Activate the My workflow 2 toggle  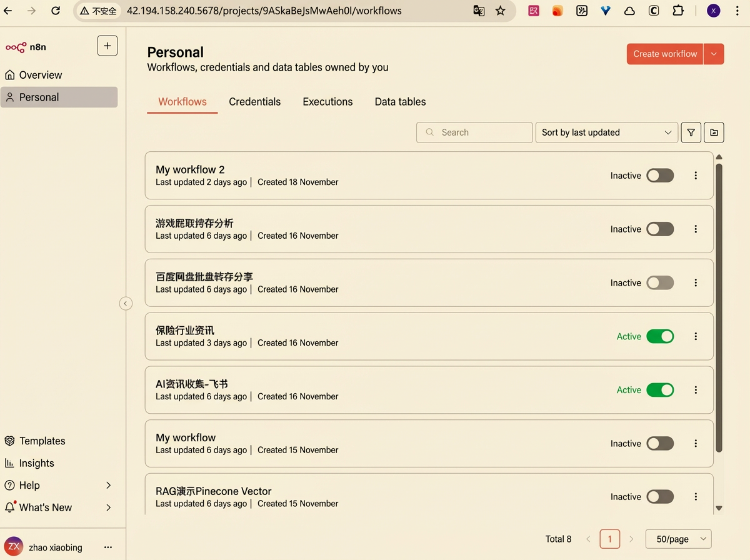(x=660, y=176)
